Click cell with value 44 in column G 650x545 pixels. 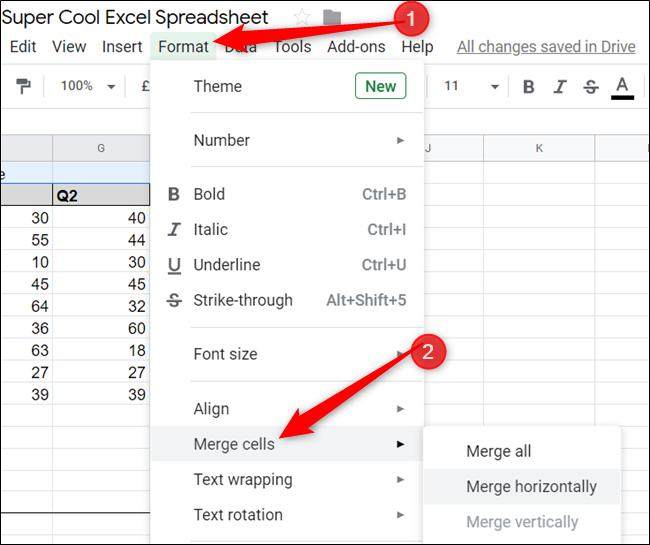[x=101, y=240]
